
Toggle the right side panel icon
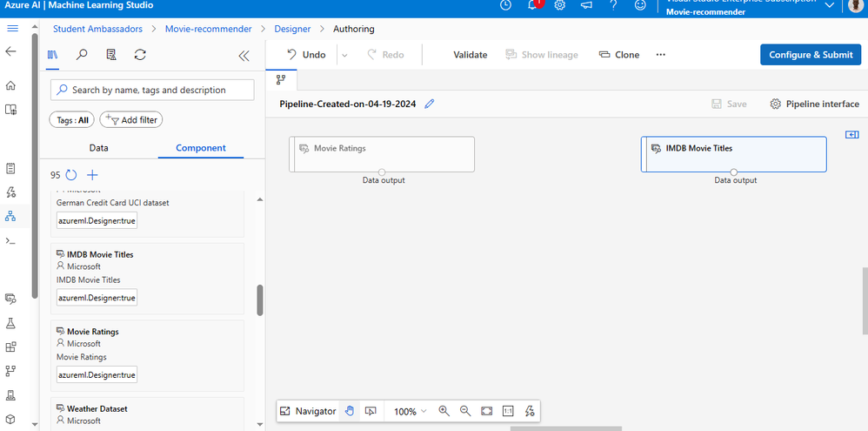coord(852,135)
